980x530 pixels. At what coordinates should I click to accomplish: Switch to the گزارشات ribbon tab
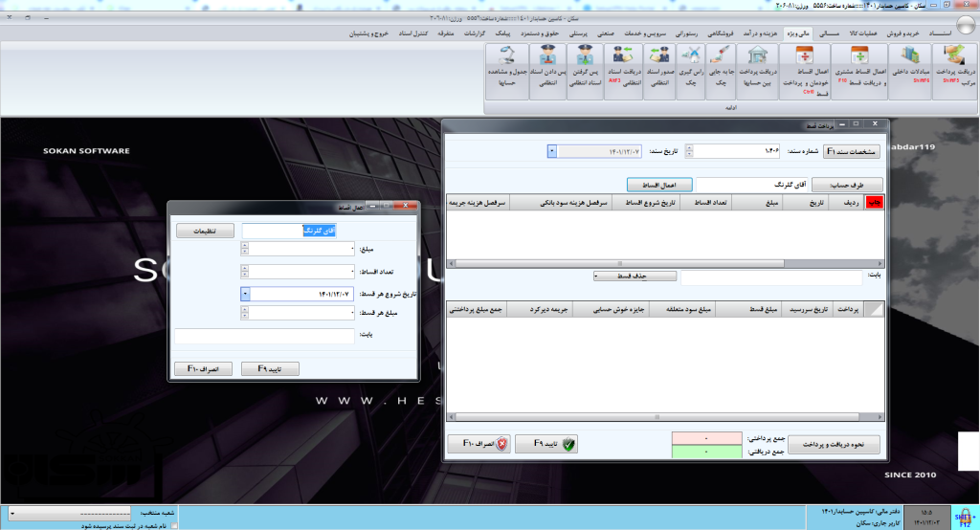(475, 33)
